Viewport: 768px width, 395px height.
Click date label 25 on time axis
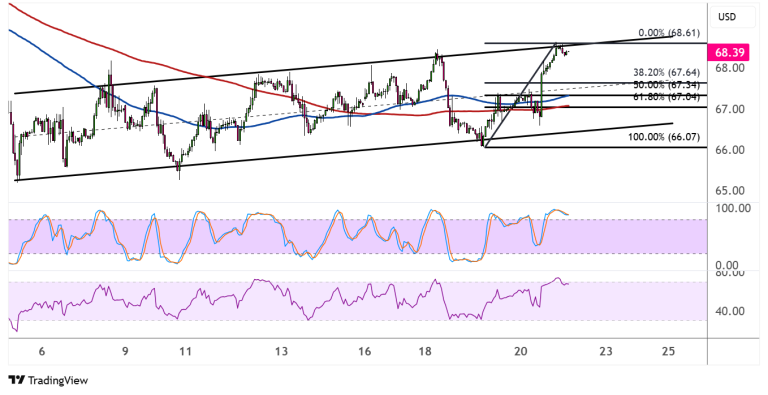tap(668, 351)
